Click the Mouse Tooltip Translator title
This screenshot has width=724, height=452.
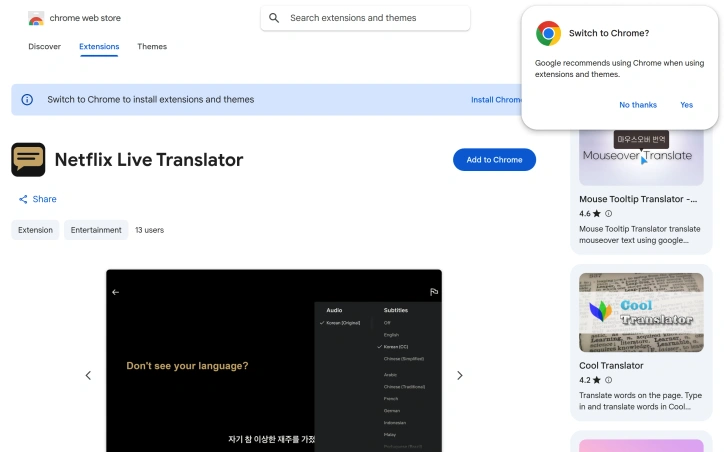[x=638, y=199]
